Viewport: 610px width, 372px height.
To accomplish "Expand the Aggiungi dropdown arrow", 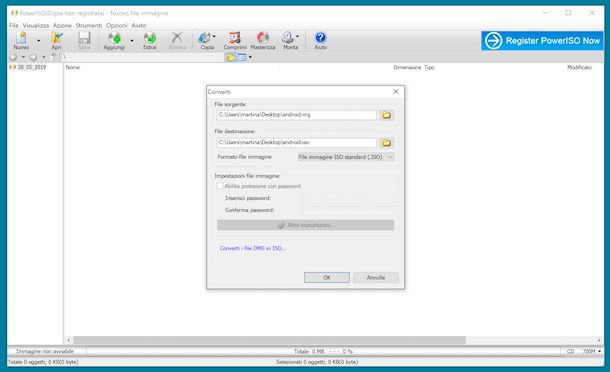I will tap(132, 40).
